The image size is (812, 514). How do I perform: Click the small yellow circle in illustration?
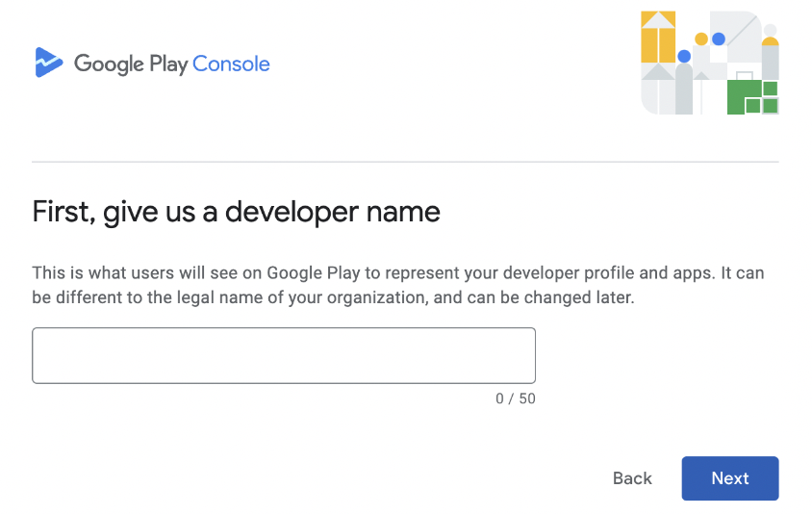(701, 39)
